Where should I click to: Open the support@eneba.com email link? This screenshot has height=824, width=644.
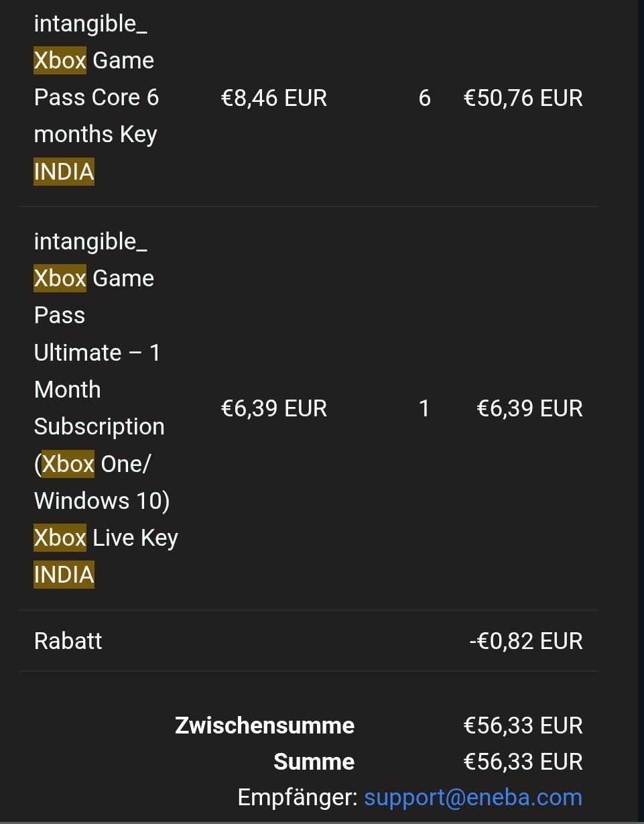[473, 798]
